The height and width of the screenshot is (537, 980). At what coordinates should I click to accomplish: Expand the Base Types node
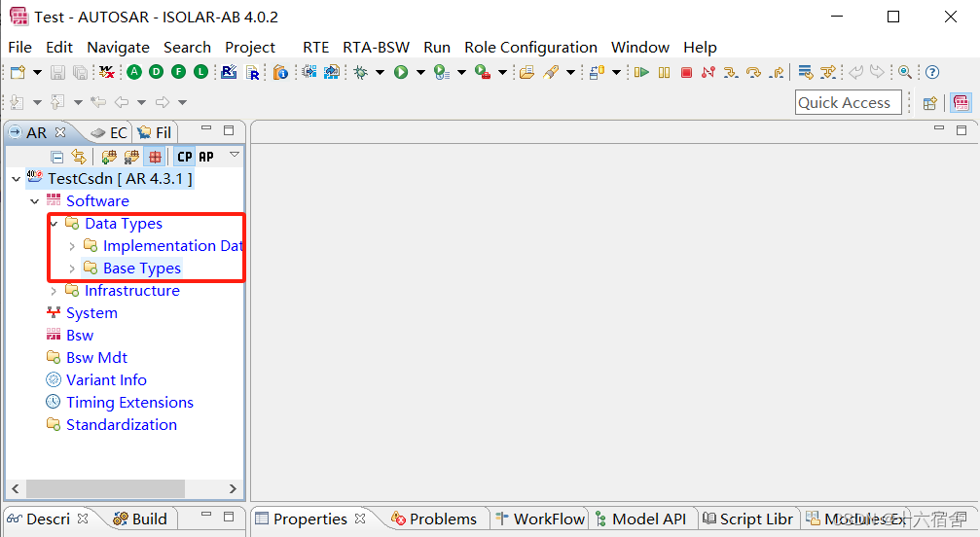72,269
